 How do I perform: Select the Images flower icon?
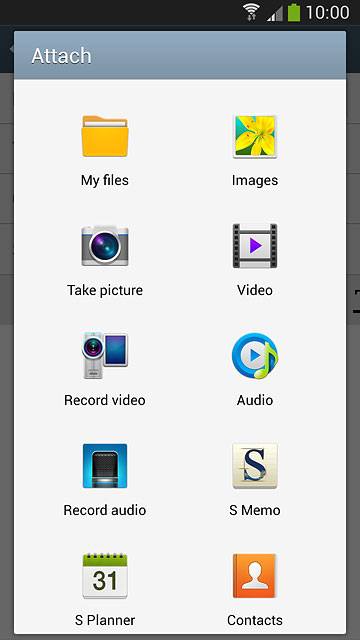tap(255, 136)
